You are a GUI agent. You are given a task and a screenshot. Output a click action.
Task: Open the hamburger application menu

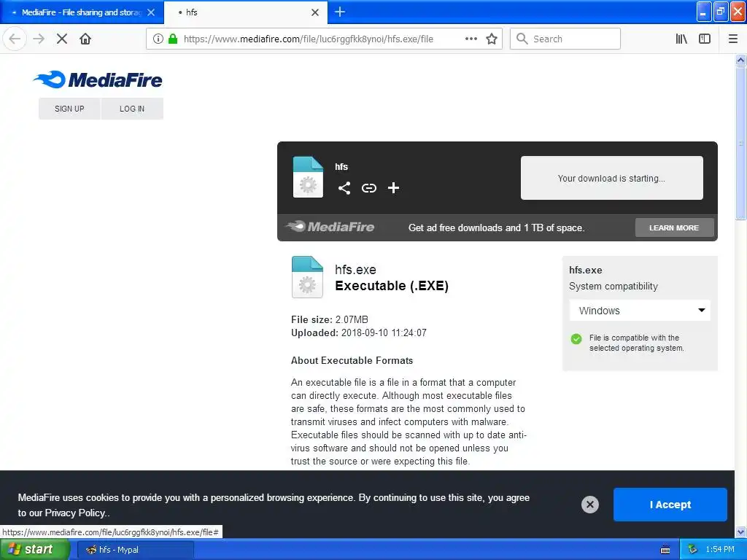(x=733, y=39)
